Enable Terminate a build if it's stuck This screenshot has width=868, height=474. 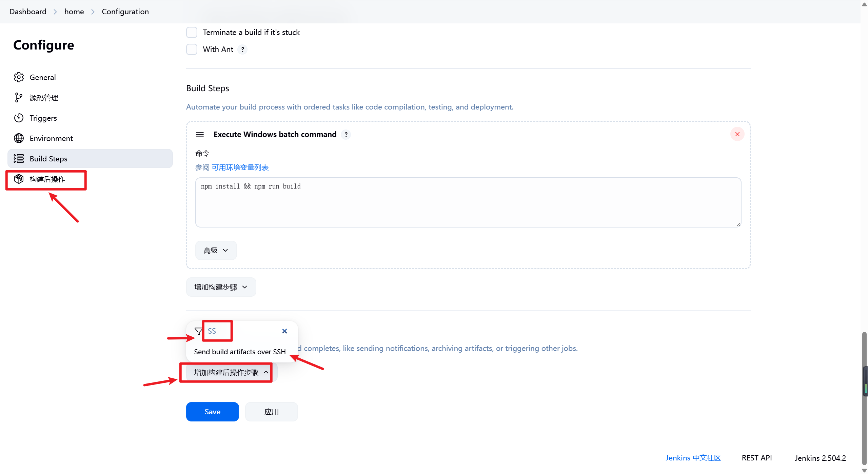(192, 33)
